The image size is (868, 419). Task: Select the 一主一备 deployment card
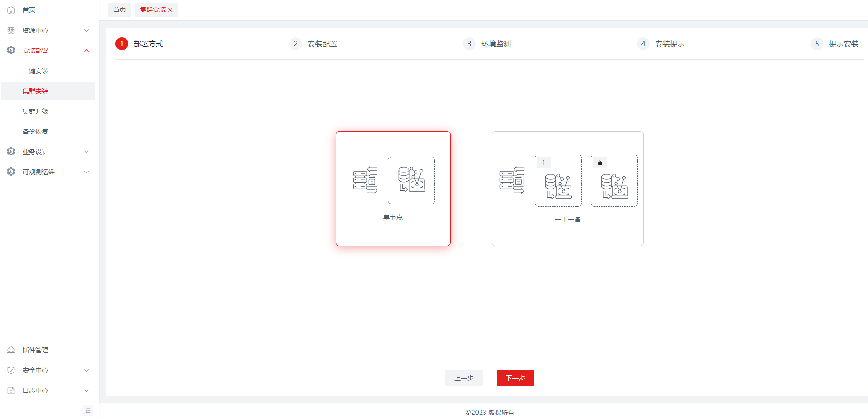567,189
